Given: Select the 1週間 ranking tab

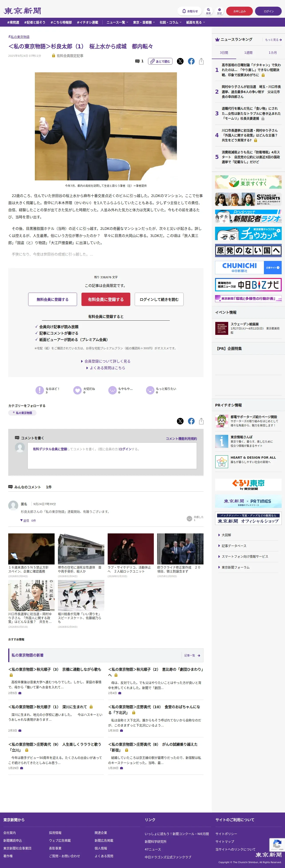Looking at the screenshot, I should [248, 53].
